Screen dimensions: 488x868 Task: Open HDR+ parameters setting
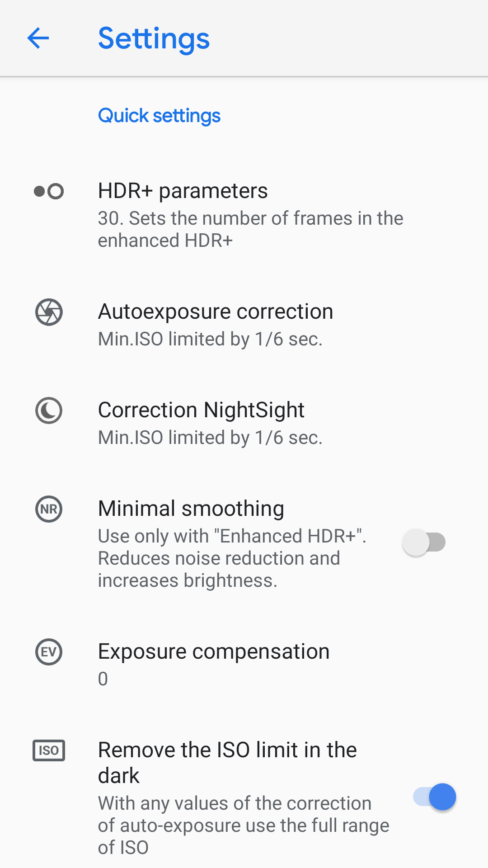tap(183, 191)
